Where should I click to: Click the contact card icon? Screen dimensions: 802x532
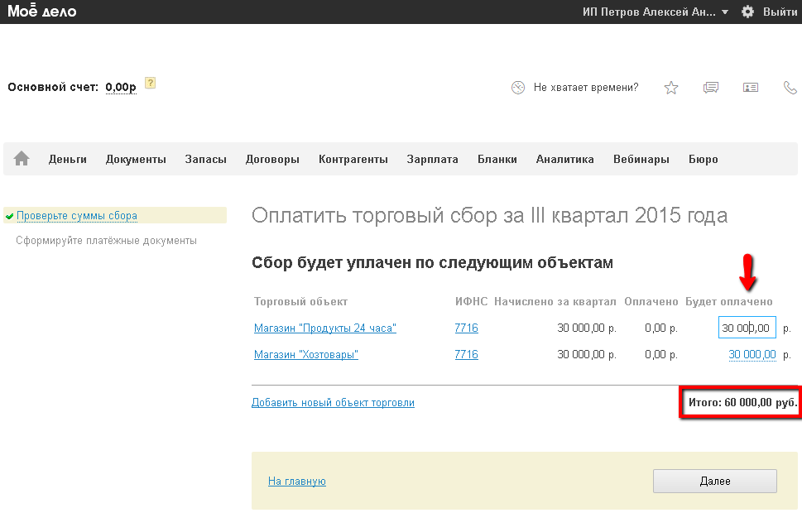pyautogui.click(x=751, y=88)
